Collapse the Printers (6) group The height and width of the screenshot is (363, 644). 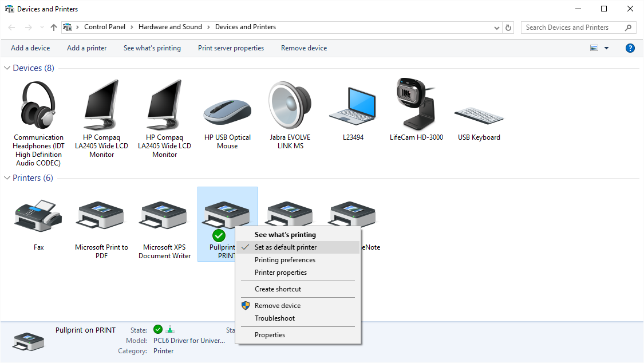(x=7, y=178)
